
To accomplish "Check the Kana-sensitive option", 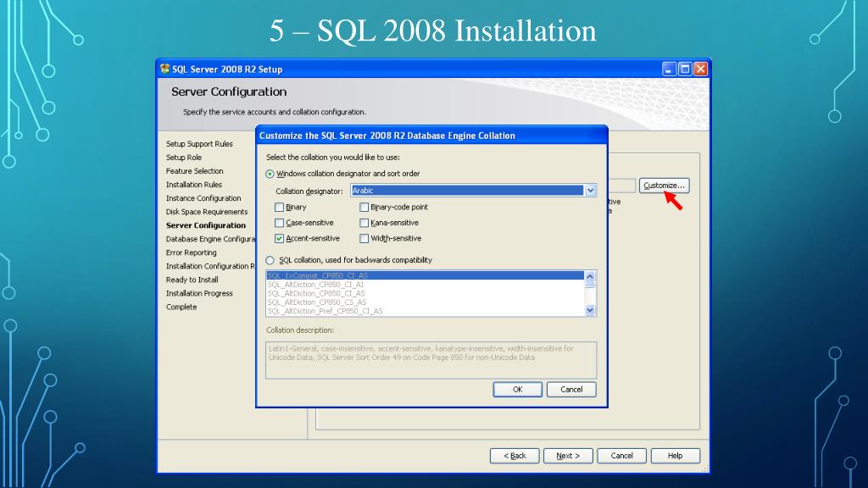I will (x=364, y=223).
